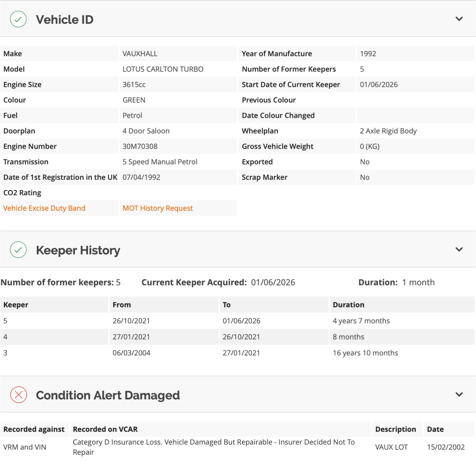
Task: Select the 4 years 7 months duration
Action: [361, 321]
